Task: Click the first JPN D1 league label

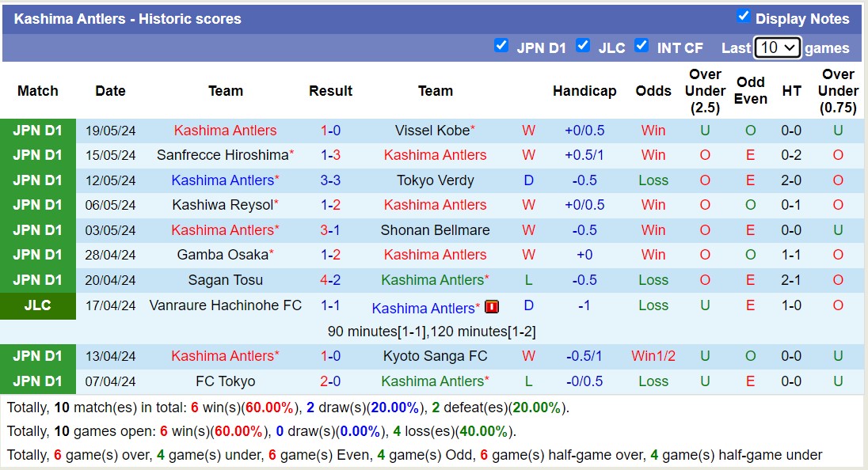Action: pos(38,131)
